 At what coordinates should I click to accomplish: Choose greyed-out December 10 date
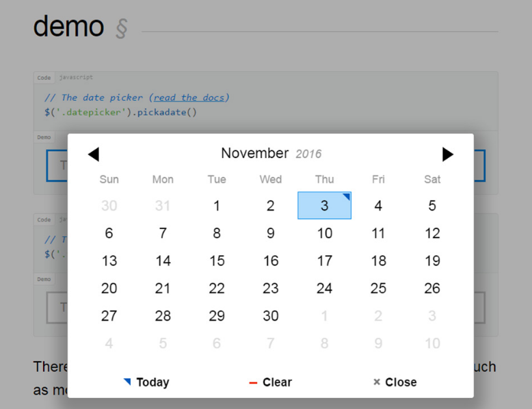pos(432,343)
